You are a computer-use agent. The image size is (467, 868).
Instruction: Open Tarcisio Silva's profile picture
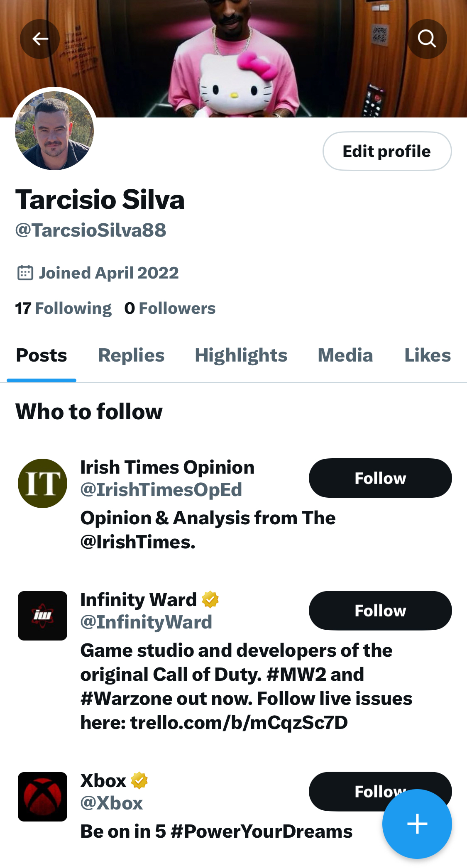tap(54, 131)
